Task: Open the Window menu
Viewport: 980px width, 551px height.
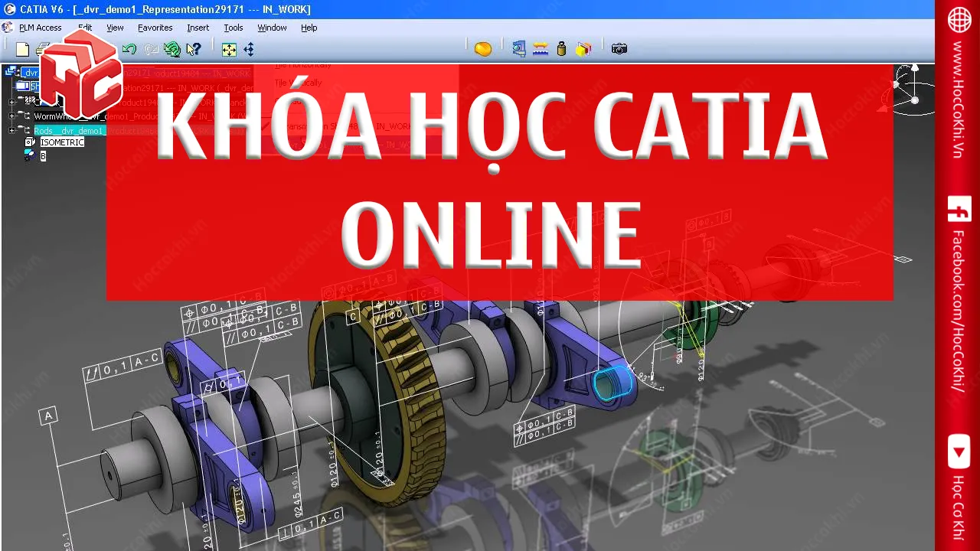Action: coord(272,28)
